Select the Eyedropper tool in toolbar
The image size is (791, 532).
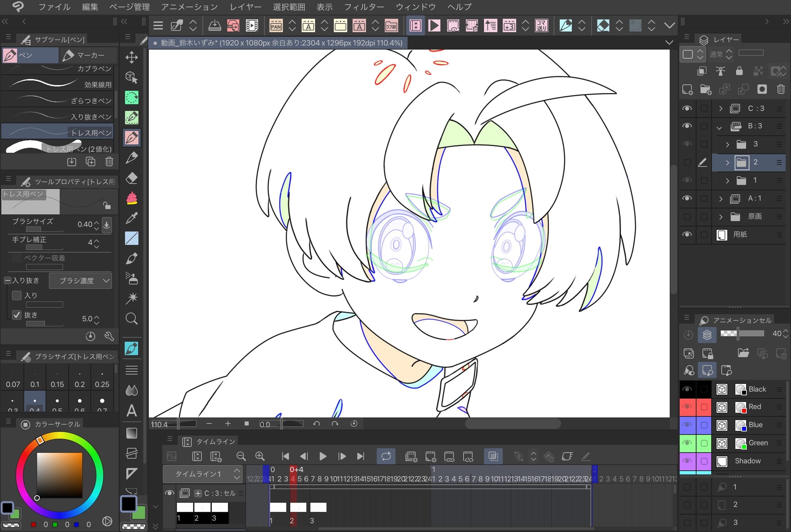132,218
